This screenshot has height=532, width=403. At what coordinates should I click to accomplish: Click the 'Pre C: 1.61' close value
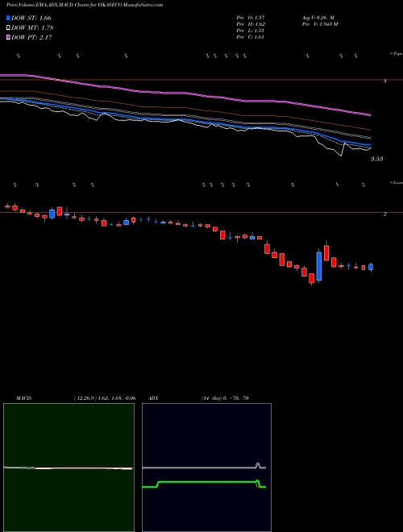coord(251,37)
